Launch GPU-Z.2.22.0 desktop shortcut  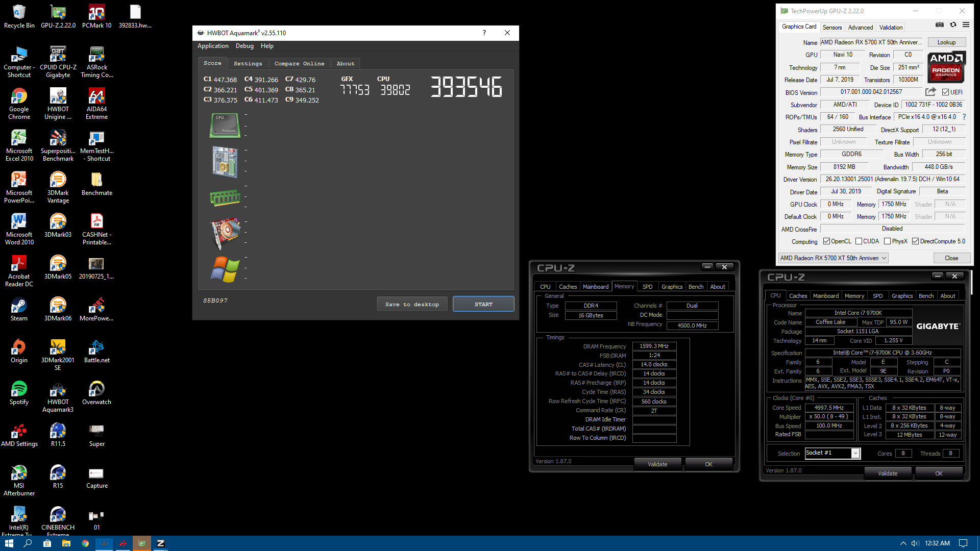pos(58,16)
